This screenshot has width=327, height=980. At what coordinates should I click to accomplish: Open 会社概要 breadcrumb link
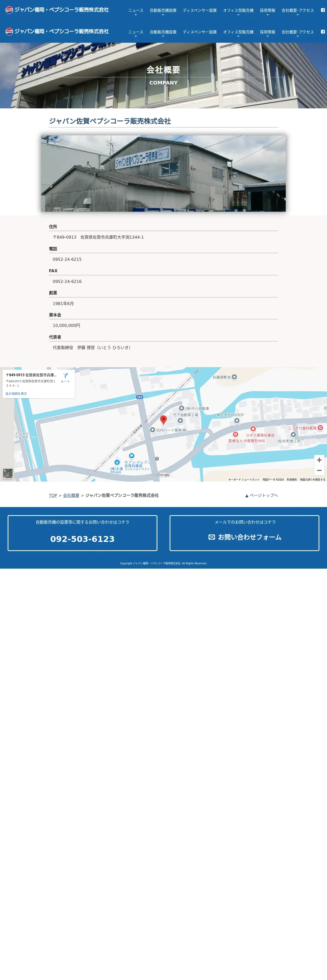coord(71,495)
